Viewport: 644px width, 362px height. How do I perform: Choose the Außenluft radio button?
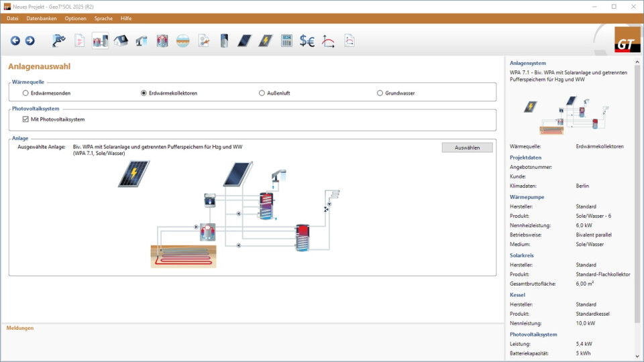tap(262, 93)
